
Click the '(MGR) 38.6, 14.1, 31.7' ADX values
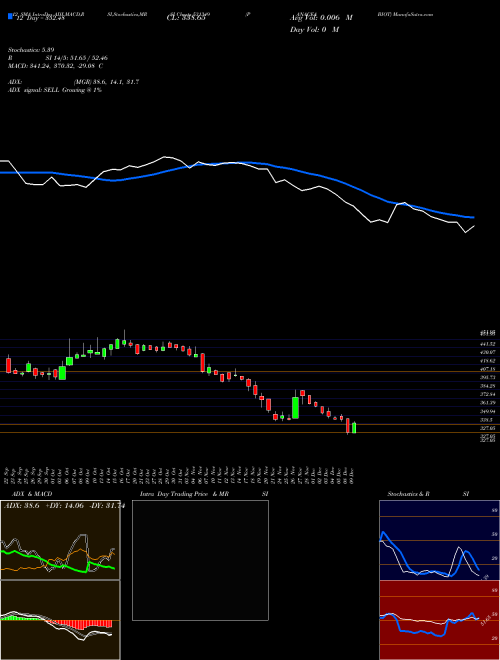click(x=106, y=82)
